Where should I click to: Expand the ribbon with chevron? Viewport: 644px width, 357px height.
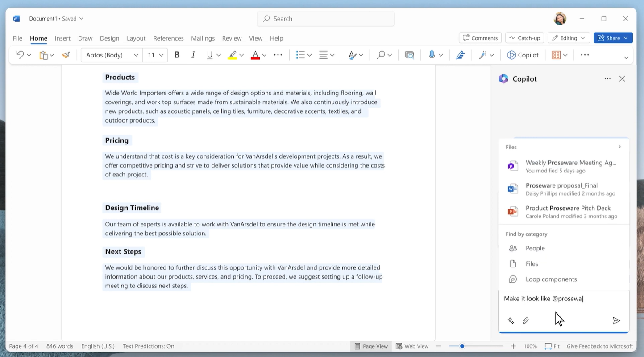626,57
